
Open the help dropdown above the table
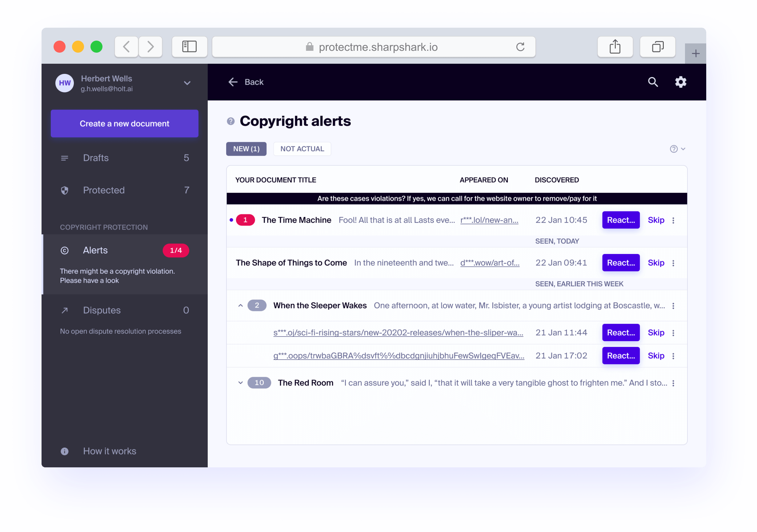point(677,149)
